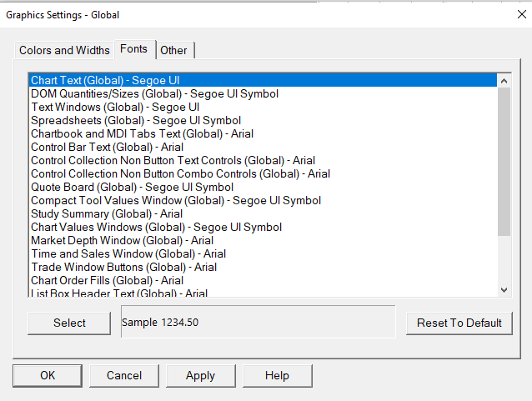Select DOM Quantities/Sizes (Global) entry
Image resolution: width=532 pixels, height=401 pixels.
click(x=154, y=93)
